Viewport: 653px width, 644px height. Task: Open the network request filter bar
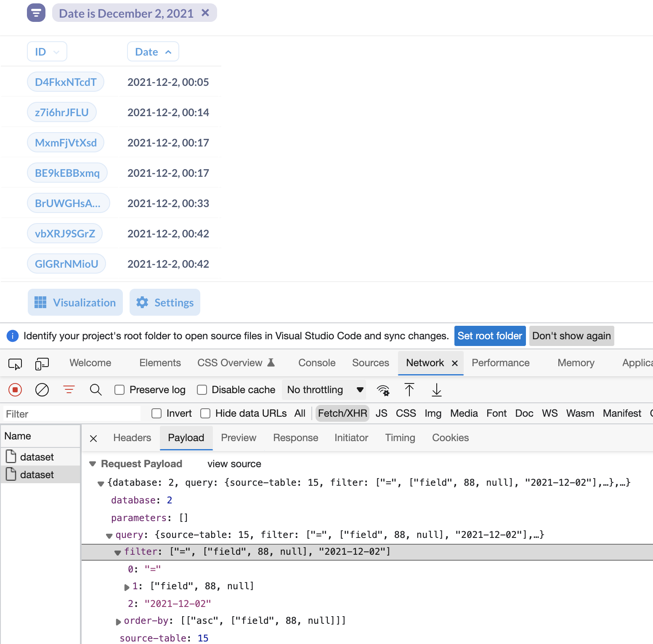click(x=69, y=390)
